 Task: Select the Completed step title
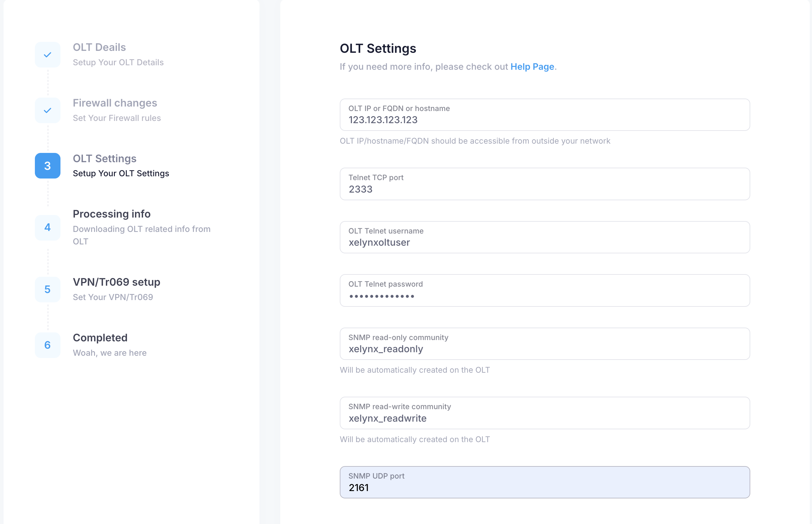coord(100,337)
